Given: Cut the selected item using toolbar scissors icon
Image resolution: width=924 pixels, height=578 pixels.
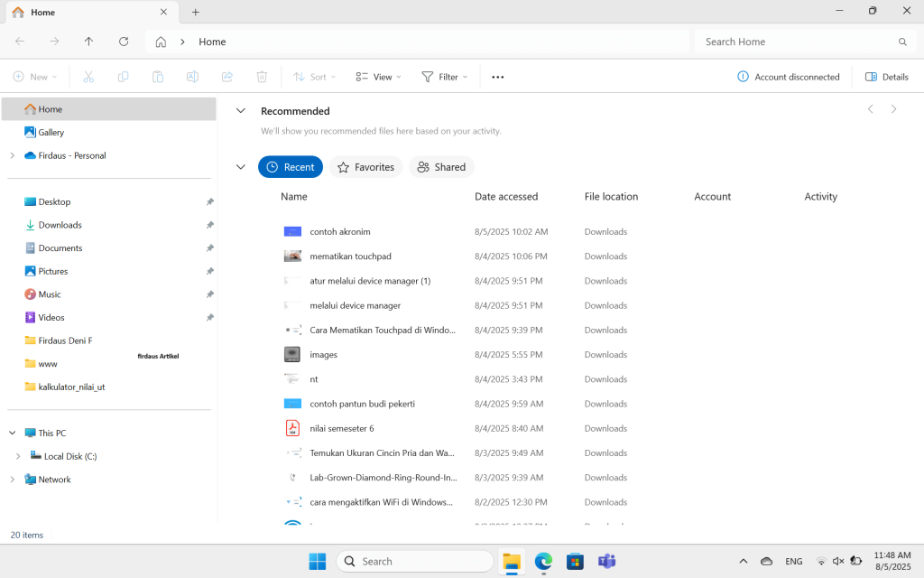Looking at the screenshot, I should (x=88, y=77).
